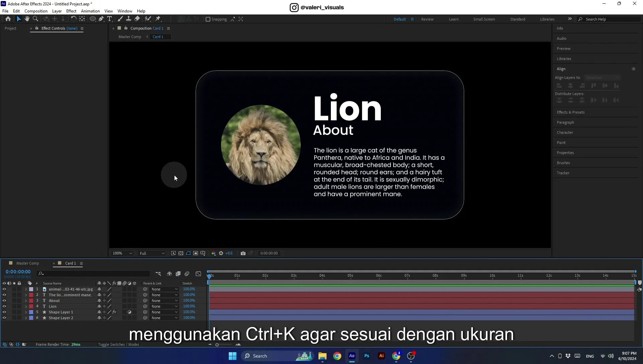Image resolution: width=643 pixels, height=364 pixels.
Task: Hide Shape Layer 2
Action: (x=4, y=318)
